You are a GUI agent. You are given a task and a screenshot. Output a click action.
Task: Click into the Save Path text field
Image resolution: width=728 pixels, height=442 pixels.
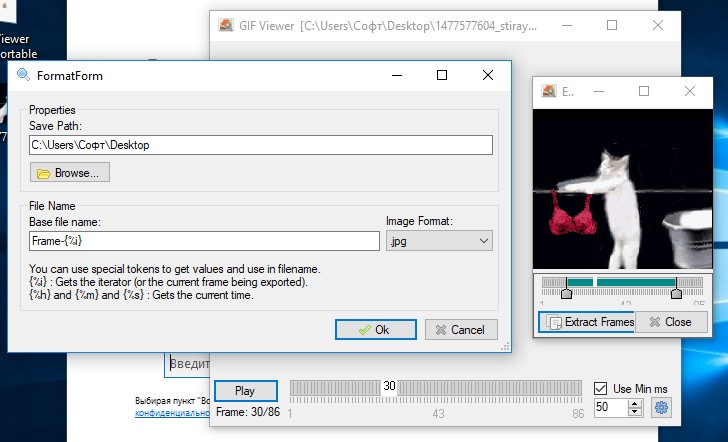click(x=261, y=145)
